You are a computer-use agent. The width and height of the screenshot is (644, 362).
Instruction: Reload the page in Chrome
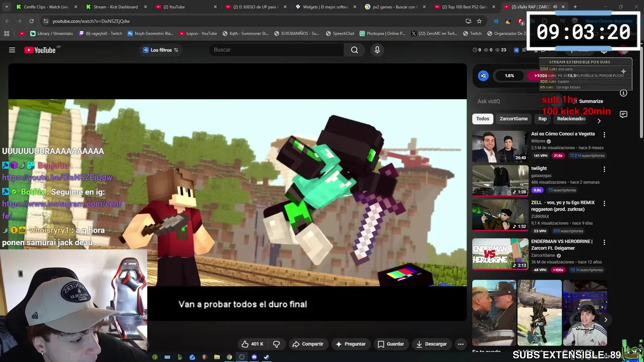tap(31, 21)
